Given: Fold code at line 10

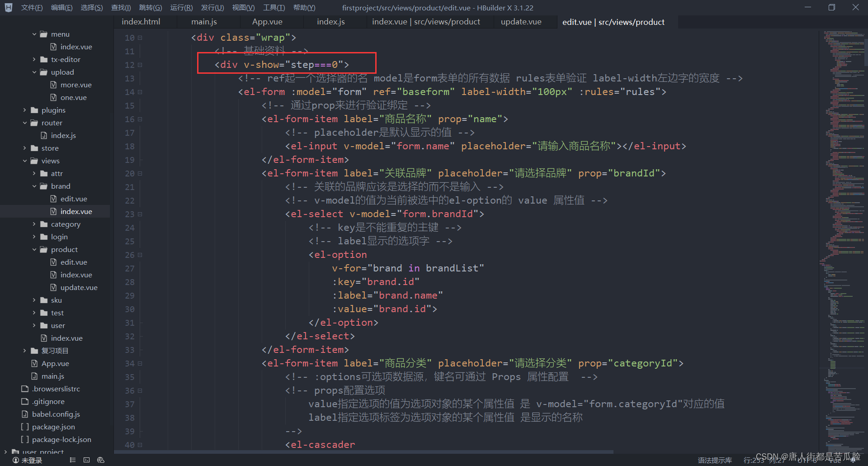Looking at the screenshot, I should pyautogui.click(x=140, y=38).
